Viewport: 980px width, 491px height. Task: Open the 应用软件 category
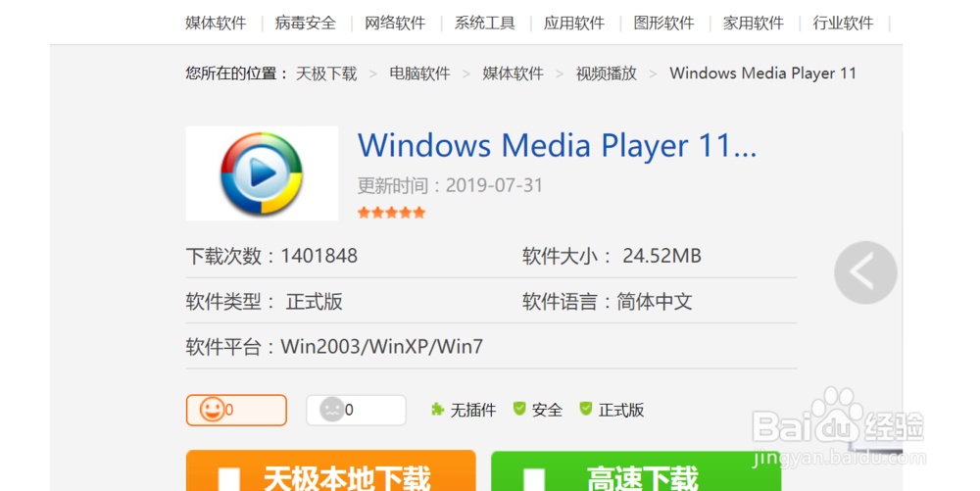[x=574, y=24]
